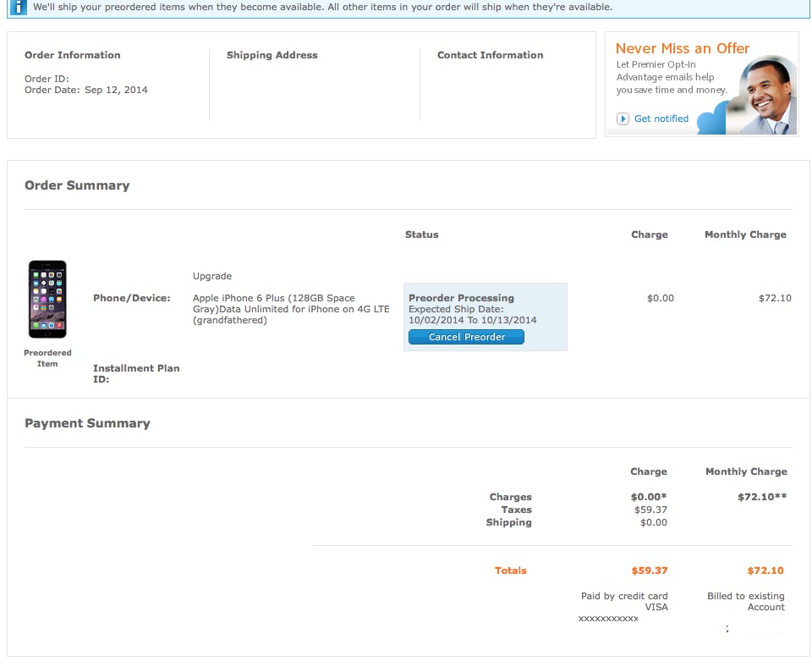Click the 'Charge' header in Payment Summary
Viewport: 812px width, 667px height.
(649, 471)
